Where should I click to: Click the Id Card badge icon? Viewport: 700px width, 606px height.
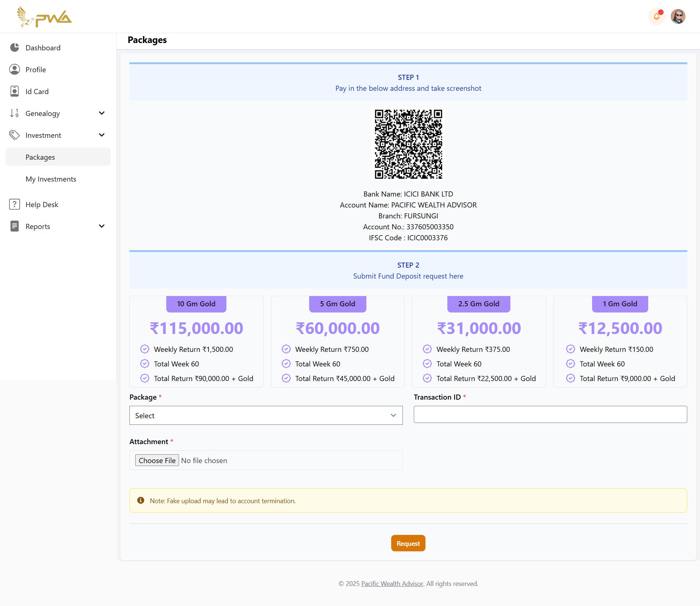(x=15, y=91)
